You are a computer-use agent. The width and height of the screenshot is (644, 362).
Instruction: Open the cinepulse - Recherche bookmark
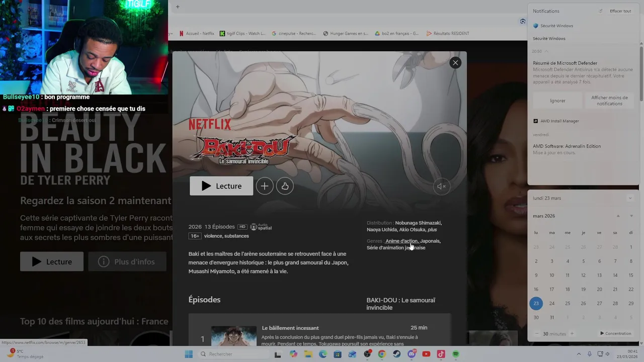tap(294, 34)
